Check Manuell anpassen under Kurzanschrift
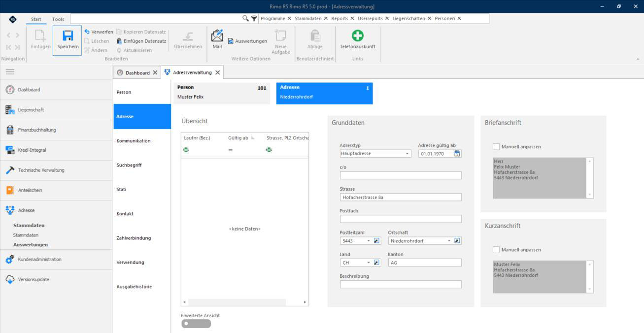Image resolution: width=644 pixels, height=333 pixels. point(496,250)
